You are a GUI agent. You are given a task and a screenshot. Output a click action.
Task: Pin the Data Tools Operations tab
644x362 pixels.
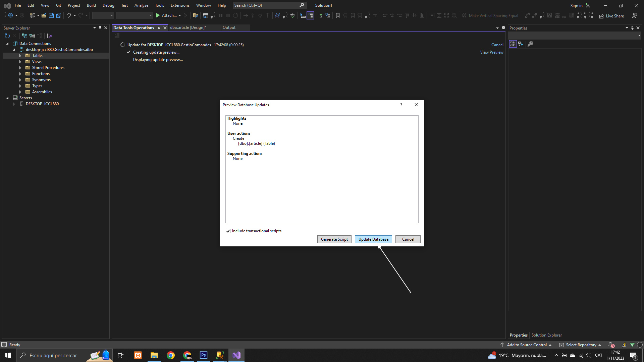point(159,28)
